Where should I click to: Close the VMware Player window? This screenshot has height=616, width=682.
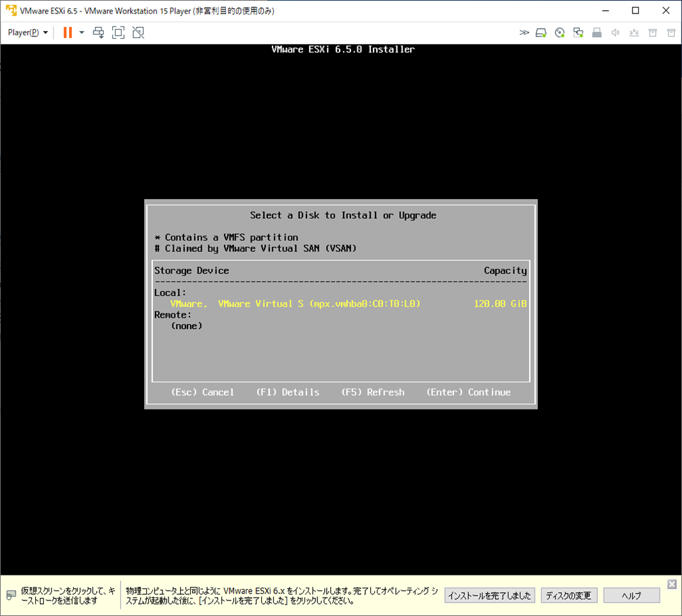pos(666,10)
